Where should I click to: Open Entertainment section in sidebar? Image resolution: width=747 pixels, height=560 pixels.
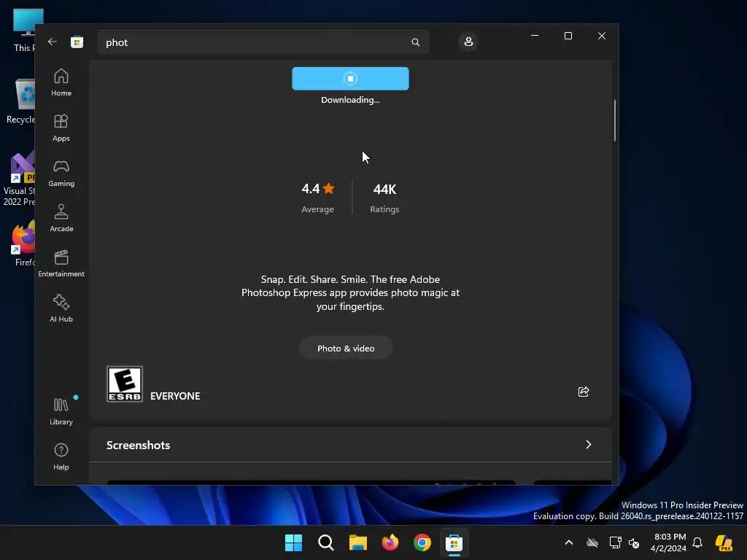61,263
